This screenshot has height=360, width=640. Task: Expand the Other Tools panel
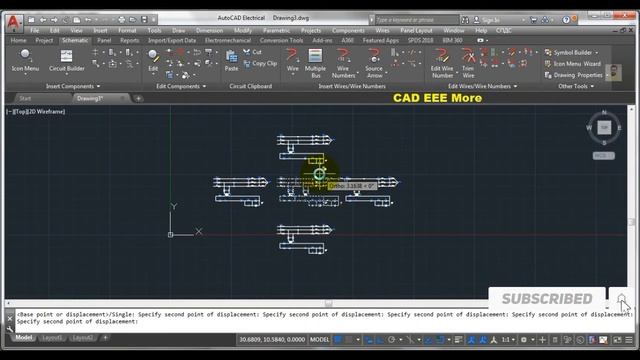tap(576, 86)
